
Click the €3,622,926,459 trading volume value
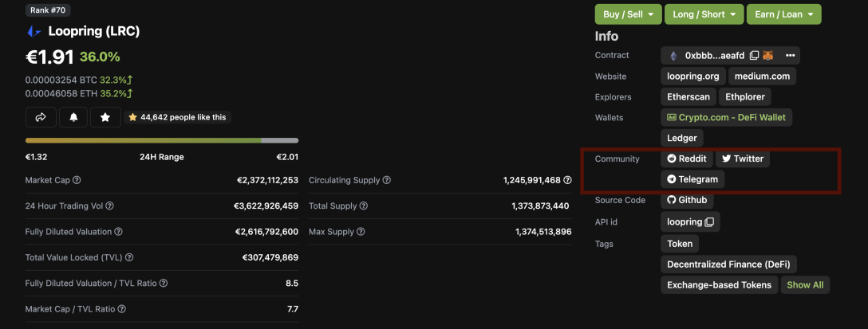(266, 206)
